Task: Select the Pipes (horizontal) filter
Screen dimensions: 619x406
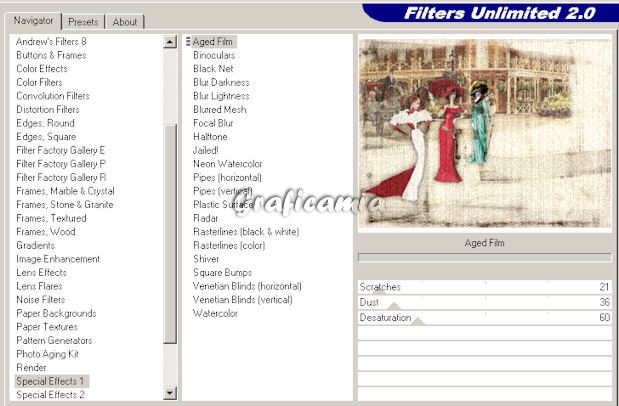Action: (x=227, y=178)
